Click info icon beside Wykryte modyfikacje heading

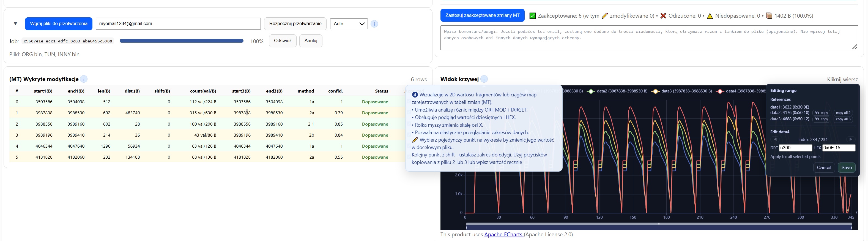pos(84,79)
